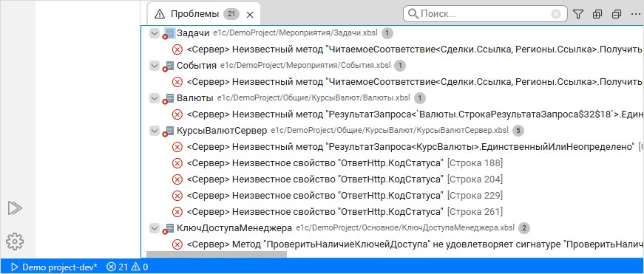Screen dimensions: 644x274
Task: Collapse the КурсыВалютСервер file group
Action: (155, 131)
